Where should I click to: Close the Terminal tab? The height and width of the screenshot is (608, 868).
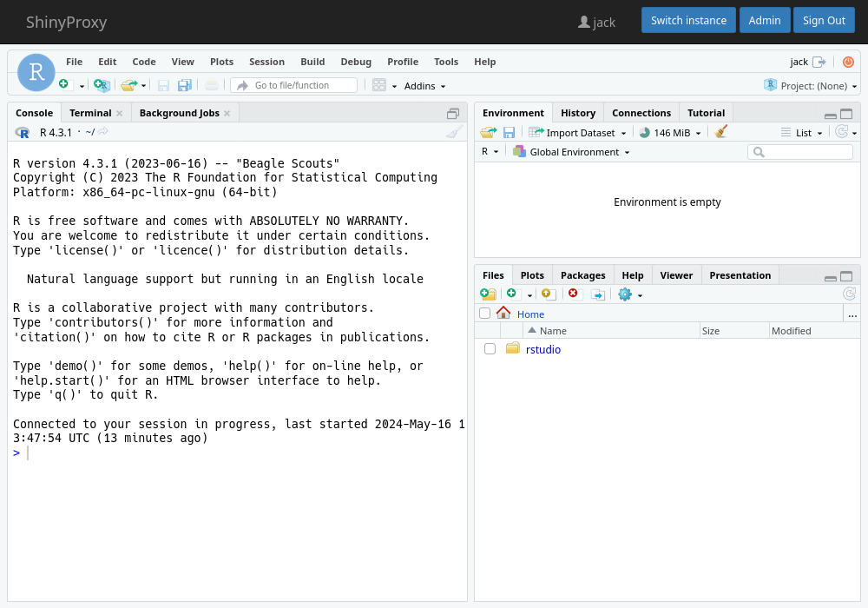[x=119, y=114]
